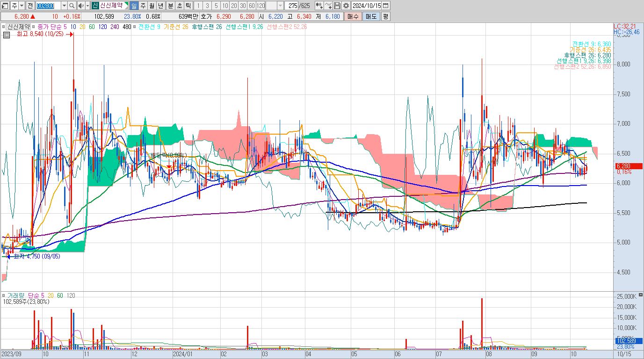Select the yearly (년) chart tab

click(x=160, y=6)
